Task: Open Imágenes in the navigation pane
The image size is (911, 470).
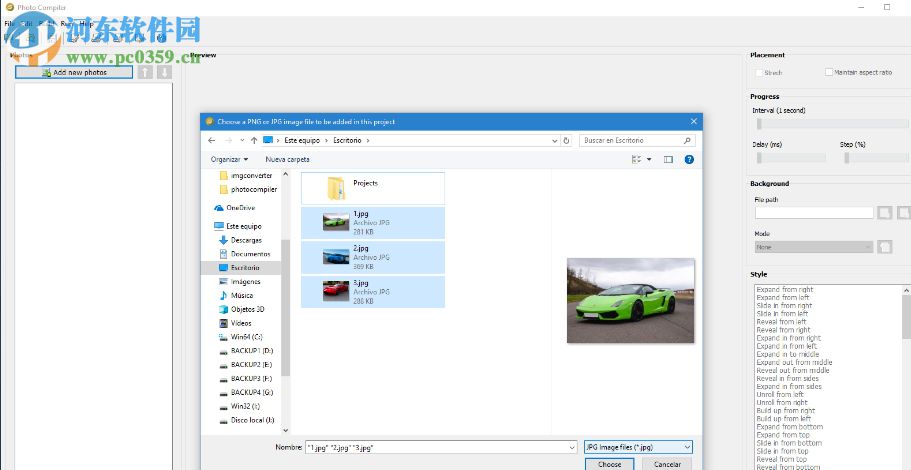Action: [x=245, y=282]
